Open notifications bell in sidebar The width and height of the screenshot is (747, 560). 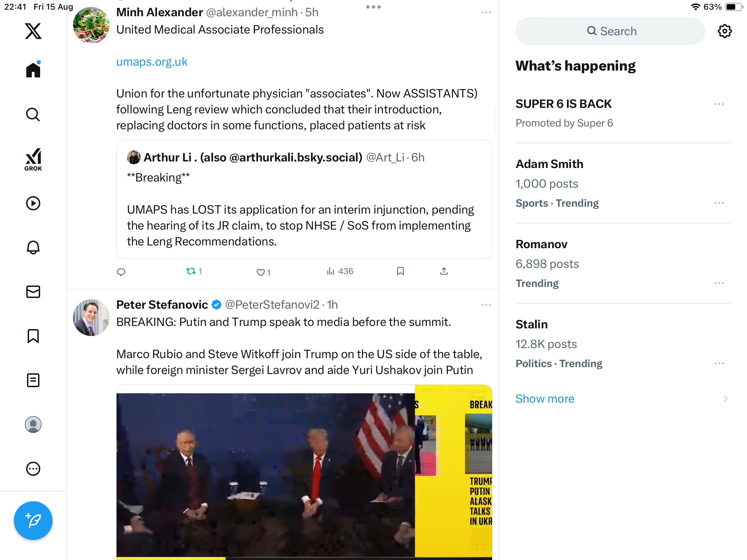pyautogui.click(x=33, y=248)
